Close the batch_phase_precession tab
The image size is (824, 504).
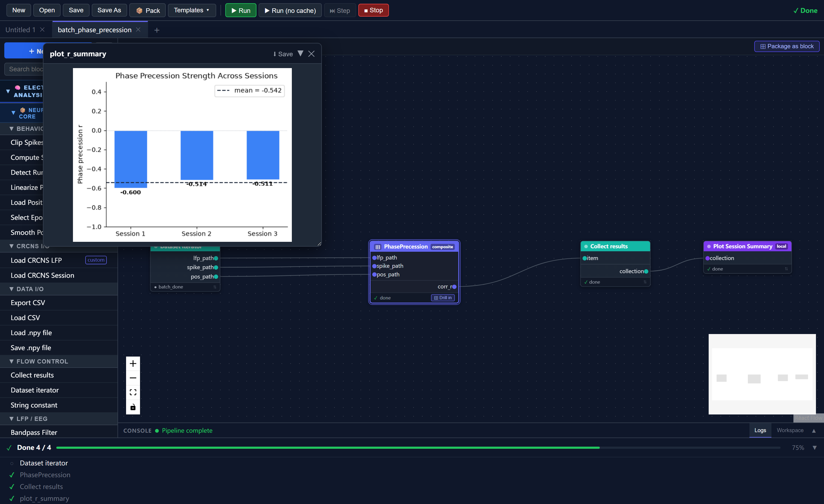point(138,30)
